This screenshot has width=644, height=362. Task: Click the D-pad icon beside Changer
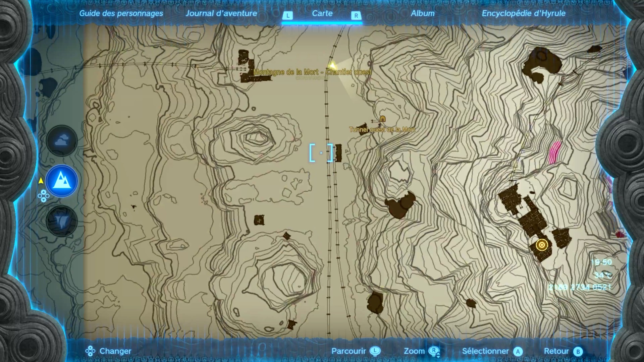[90, 351]
